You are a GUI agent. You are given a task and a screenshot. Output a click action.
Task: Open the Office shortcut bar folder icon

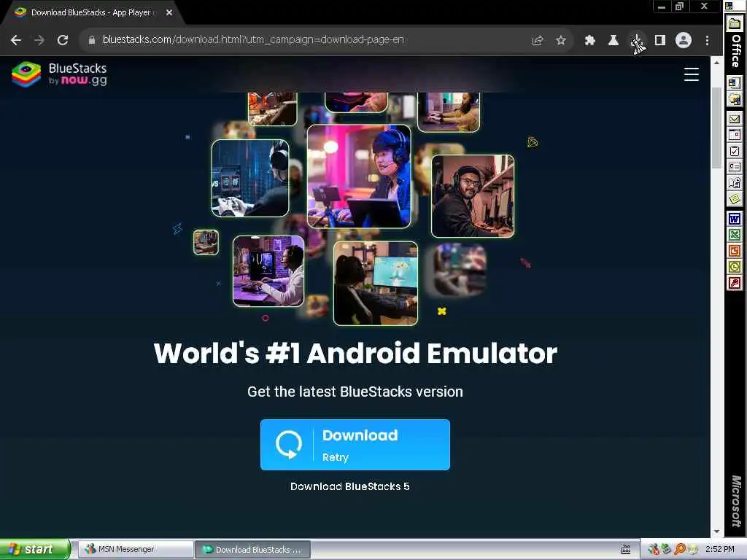(x=734, y=23)
